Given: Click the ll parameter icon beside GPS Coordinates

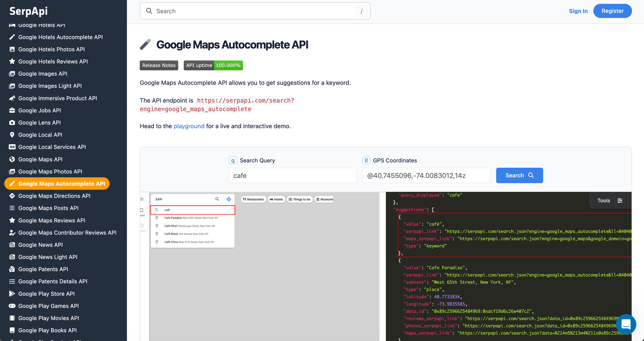Looking at the screenshot, I should click(x=366, y=160).
